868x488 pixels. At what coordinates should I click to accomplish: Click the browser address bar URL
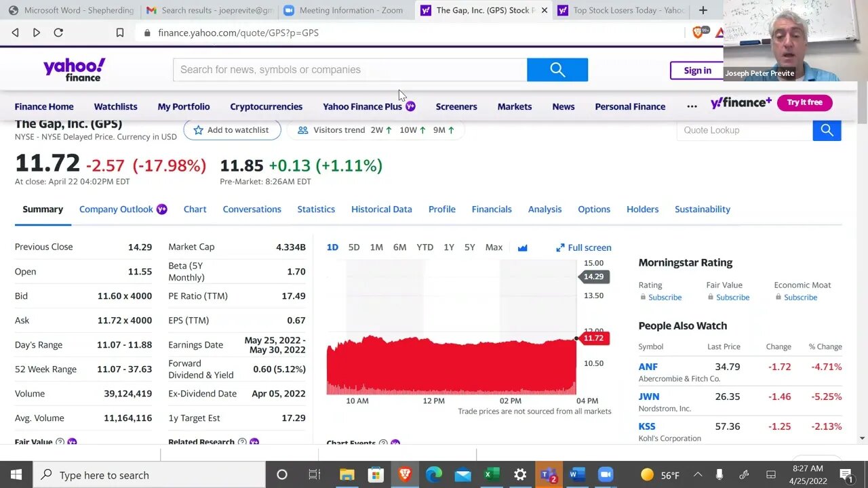point(238,33)
